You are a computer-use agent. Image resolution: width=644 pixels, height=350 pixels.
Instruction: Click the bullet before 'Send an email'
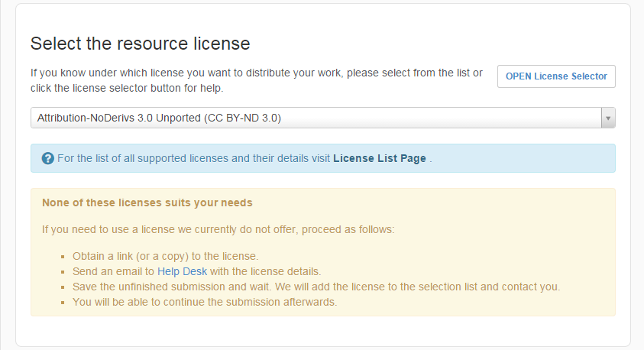[x=63, y=272]
